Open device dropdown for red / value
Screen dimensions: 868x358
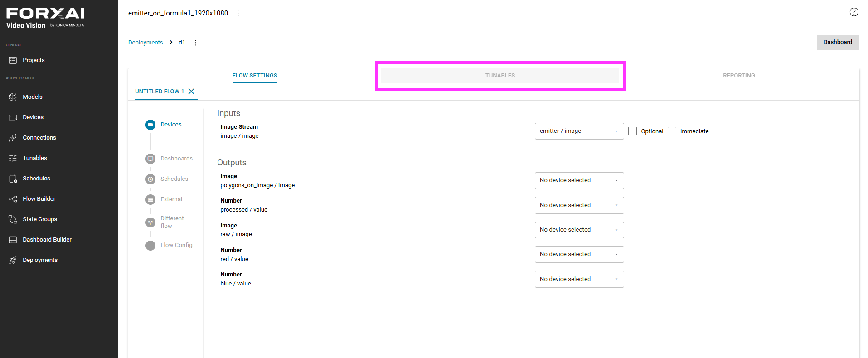(x=579, y=254)
